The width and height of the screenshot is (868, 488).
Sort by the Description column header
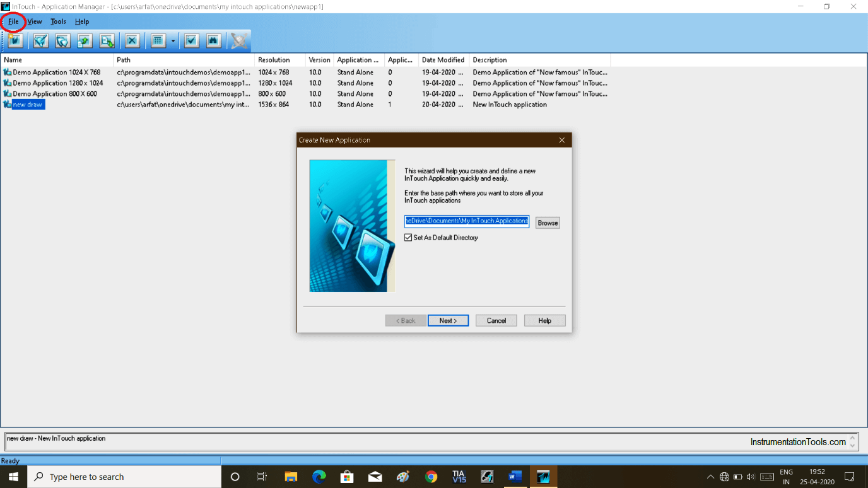pyautogui.click(x=540, y=60)
